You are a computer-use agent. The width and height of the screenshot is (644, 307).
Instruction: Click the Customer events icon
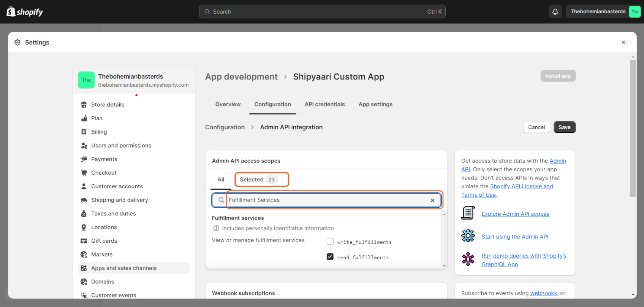pyautogui.click(x=84, y=295)
